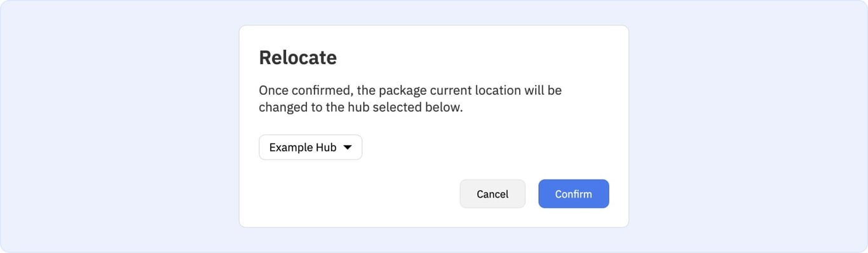This screenshot has width=868, height=253.
Task: Dismiss the dialog using Cancel
Action: tap(492, 194)
